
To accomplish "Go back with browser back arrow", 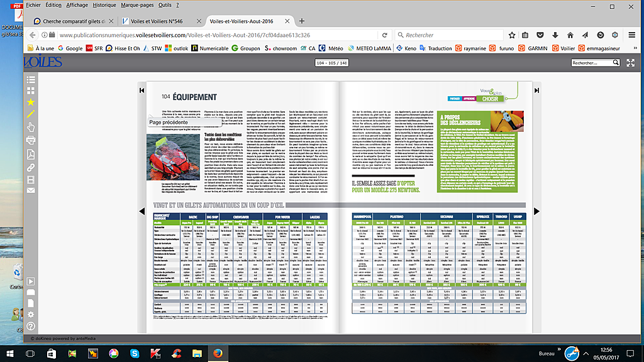I will pos(33,35).
